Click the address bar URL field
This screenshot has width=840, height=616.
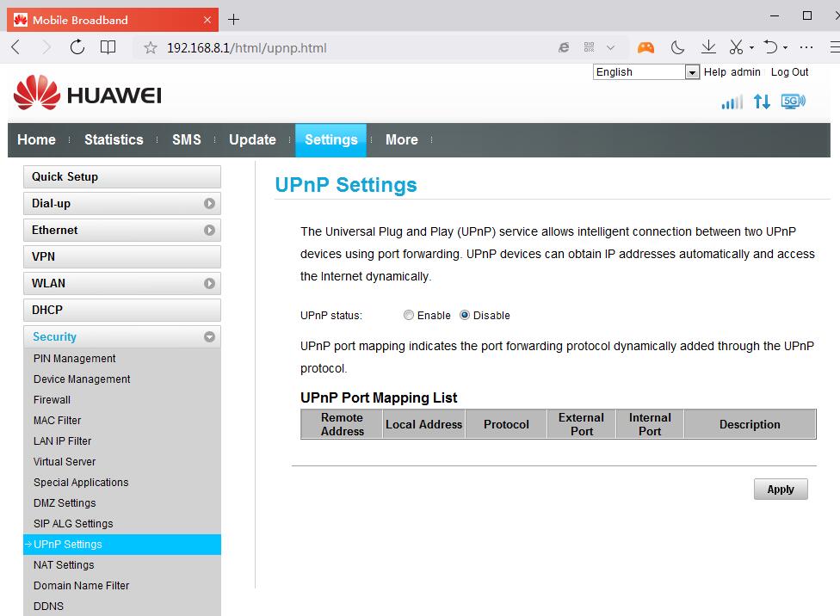pos(344,48)
